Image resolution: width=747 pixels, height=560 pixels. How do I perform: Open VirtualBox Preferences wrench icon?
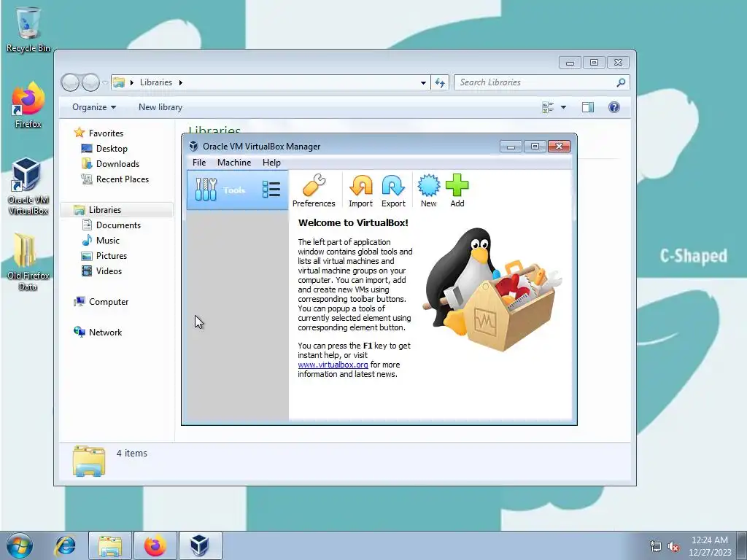(314, 191)
